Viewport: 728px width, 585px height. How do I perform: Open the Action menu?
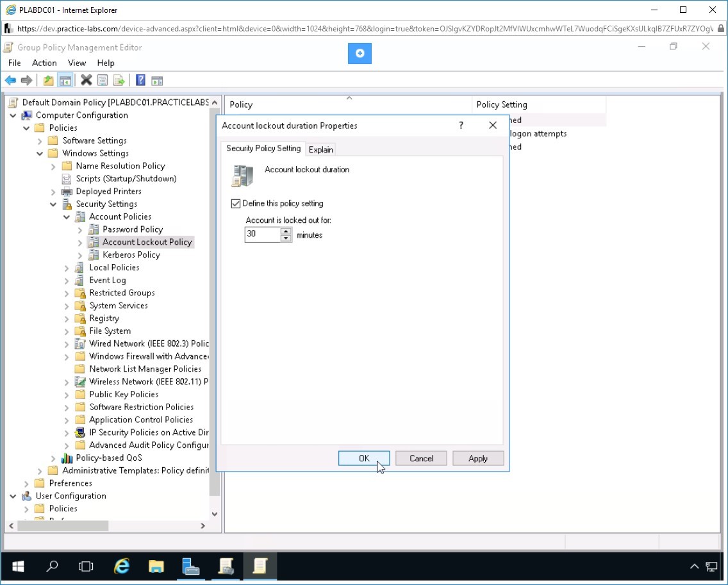tap(44, 63)
